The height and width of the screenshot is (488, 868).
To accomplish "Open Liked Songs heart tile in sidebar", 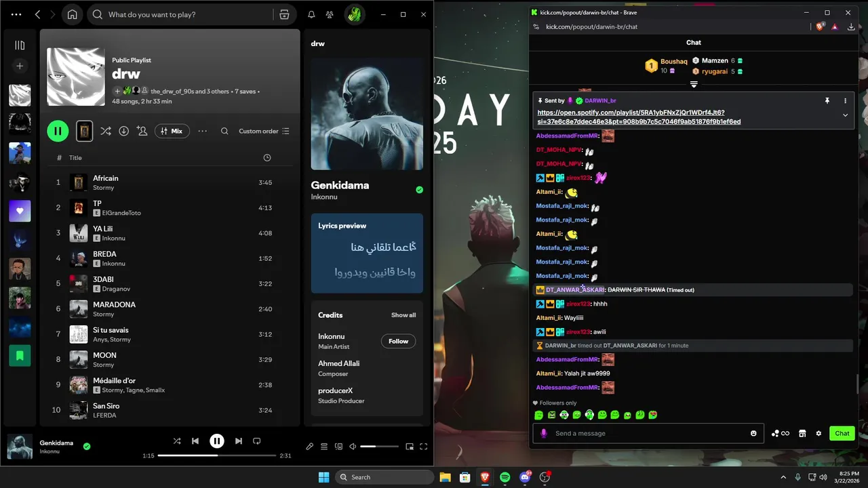I will click(20, 211).
